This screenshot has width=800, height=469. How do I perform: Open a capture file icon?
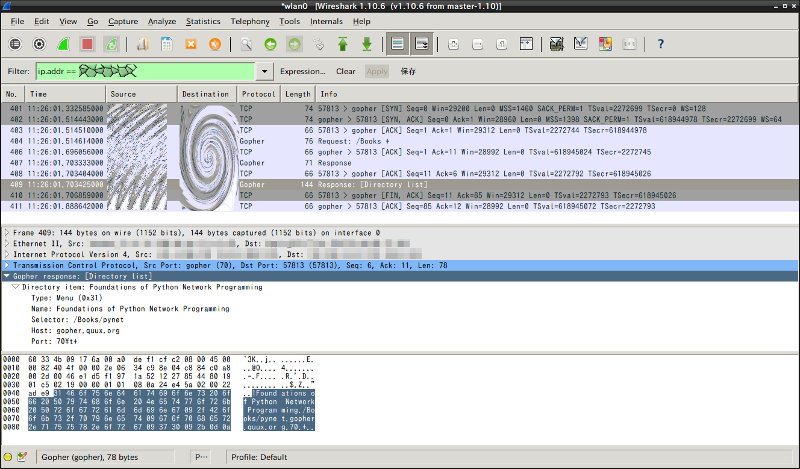point(143,44)
